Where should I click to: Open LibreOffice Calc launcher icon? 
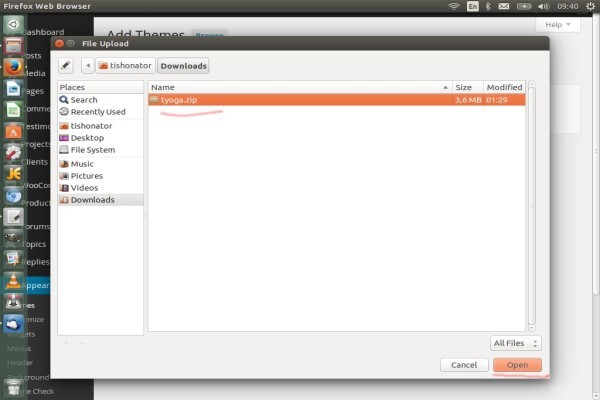tap(13, 110)
